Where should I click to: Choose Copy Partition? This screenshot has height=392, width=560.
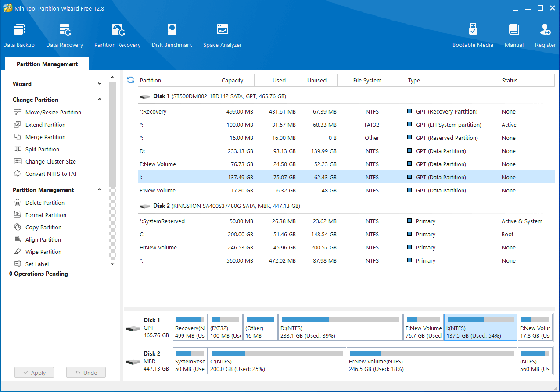(x=43, y=227)
